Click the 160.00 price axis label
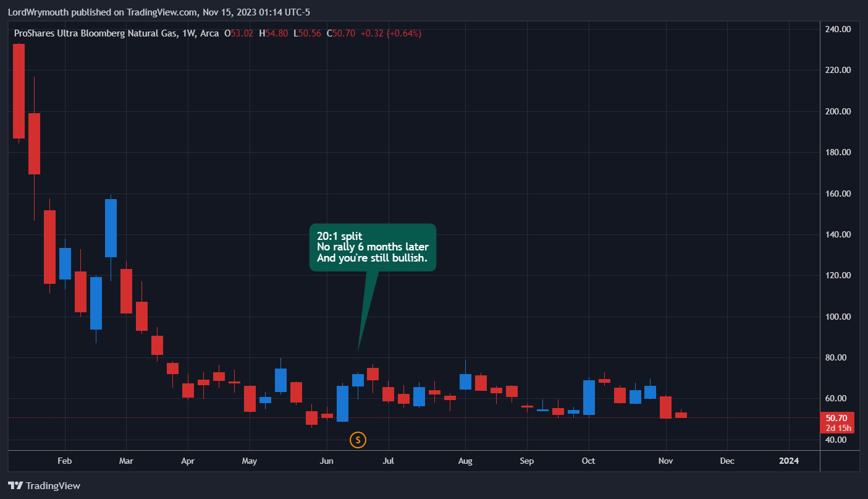868x499 pixels. [x=838, y=194]
